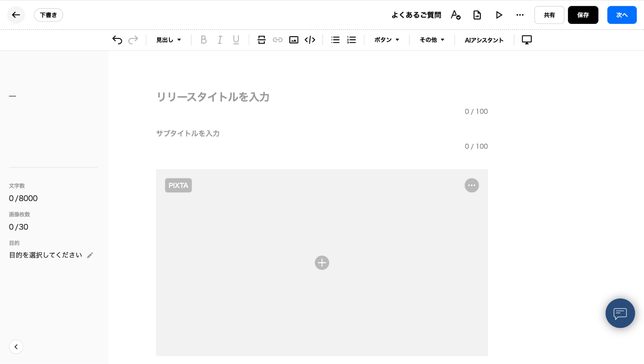
Task: Insert embed code with the </> icon
Action: (310, 40)
